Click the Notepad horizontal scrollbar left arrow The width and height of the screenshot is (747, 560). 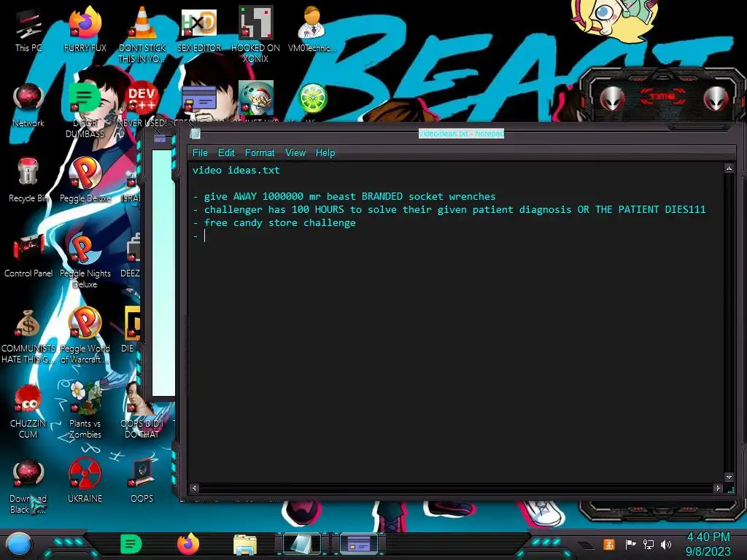[194, 488]
